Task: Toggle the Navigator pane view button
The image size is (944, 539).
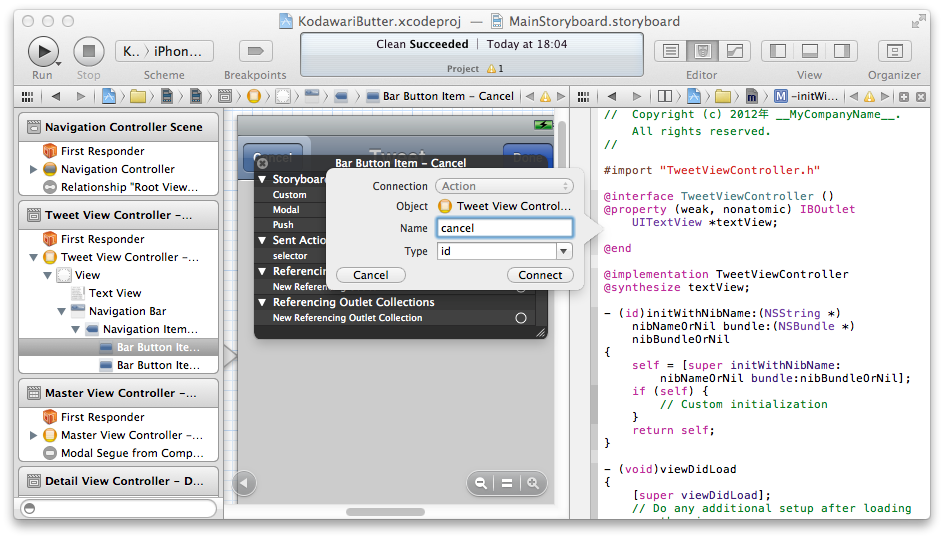Action: tap(777, 51)
